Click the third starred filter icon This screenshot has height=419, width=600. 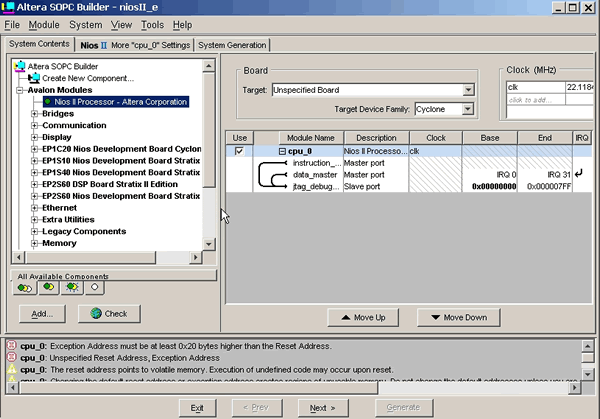click(72, 287)
